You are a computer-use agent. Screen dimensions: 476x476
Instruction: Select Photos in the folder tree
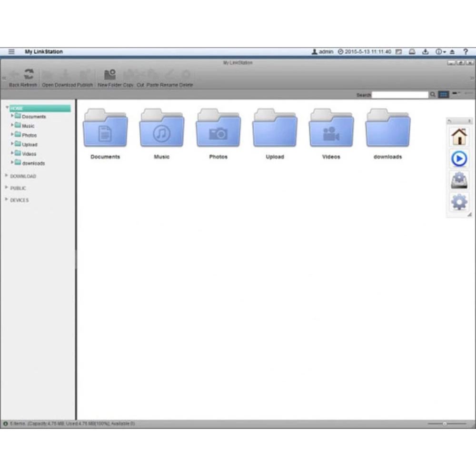29,135
